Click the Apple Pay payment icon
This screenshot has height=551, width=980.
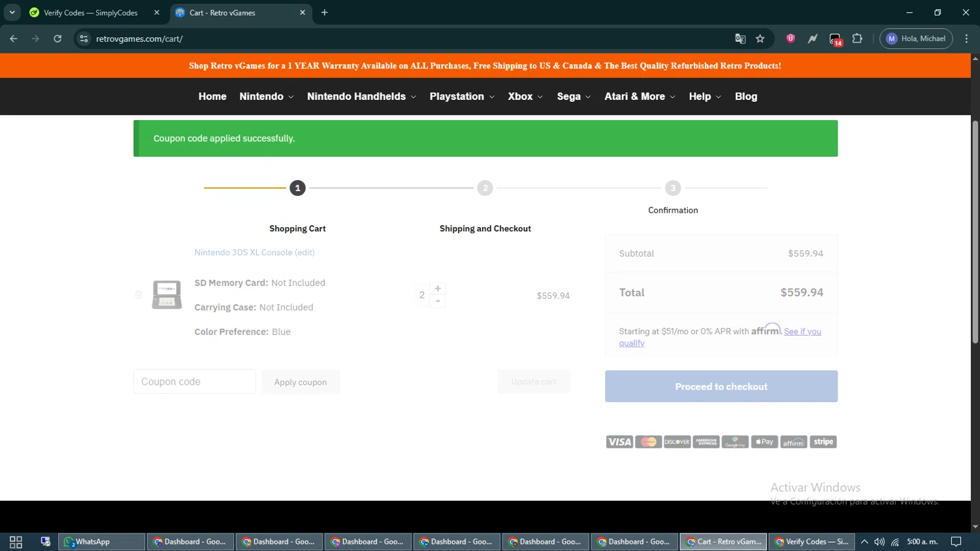click(x=764, y=442)
